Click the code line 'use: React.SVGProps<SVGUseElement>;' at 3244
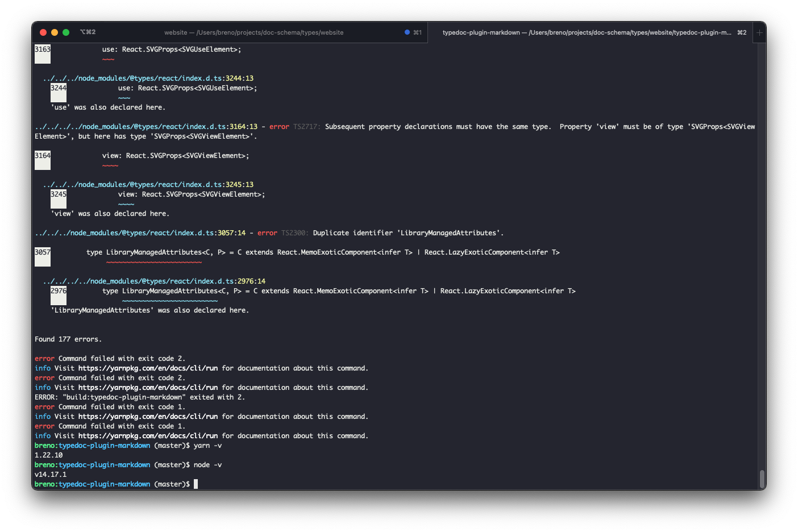The height and width of the screenshot is (532, 798). pyautogui.click(x=188, y=88)
